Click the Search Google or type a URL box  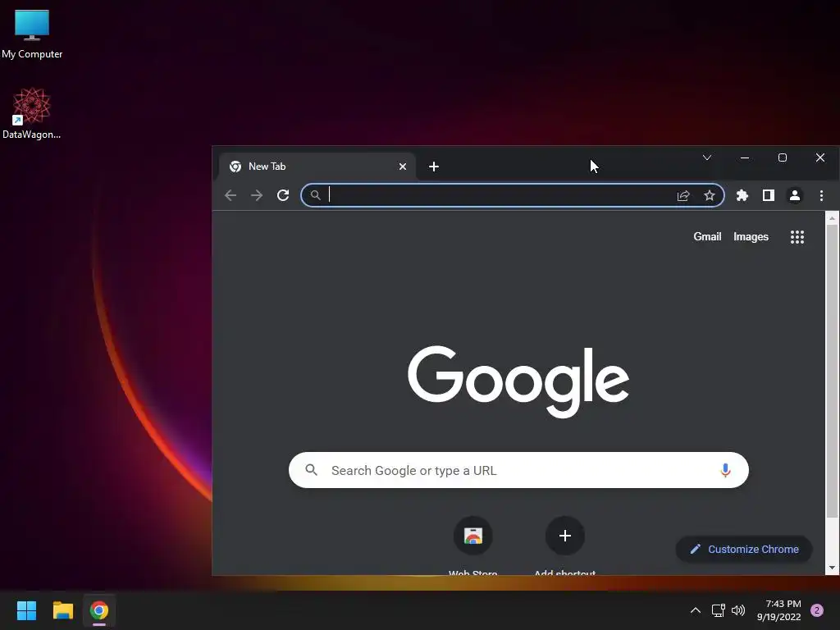(x=518, y=470)
